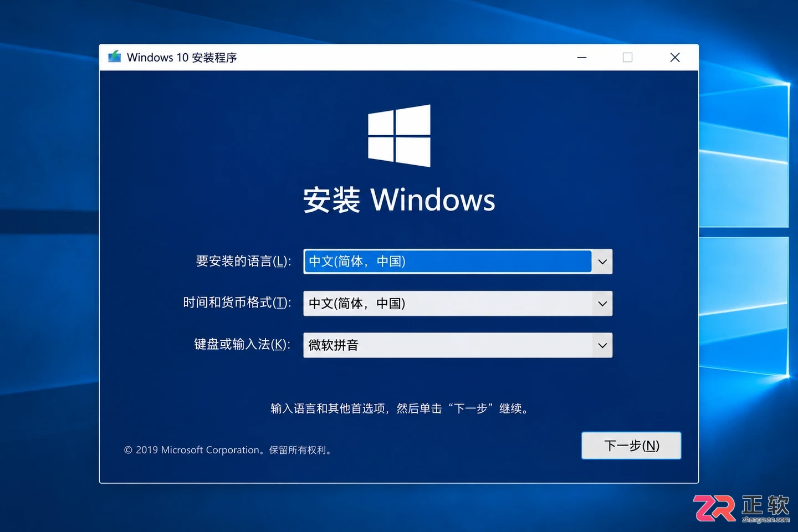Screen dimensions: 798x532
Task: Click the Windows 10 安装程序 title text
Action: pyautogui.click(x=182, y=58)
